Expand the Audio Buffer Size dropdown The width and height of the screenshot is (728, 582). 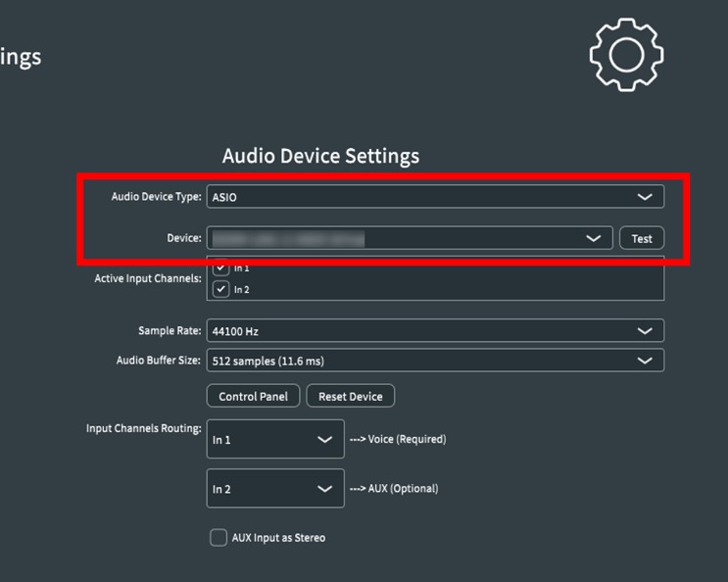pos(435,361)
